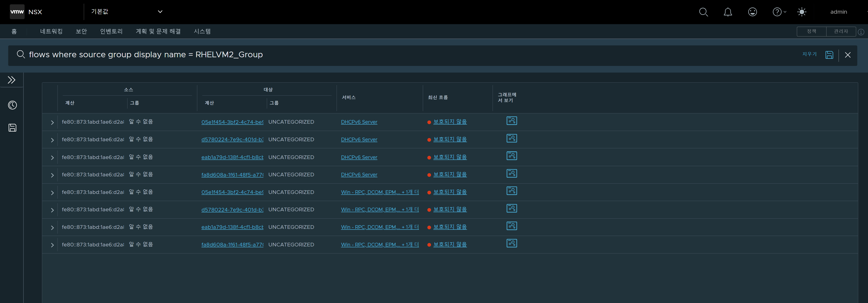Click the vmw NSX logo
Viewport: 868px width, 303px height.
pos(26,12)
